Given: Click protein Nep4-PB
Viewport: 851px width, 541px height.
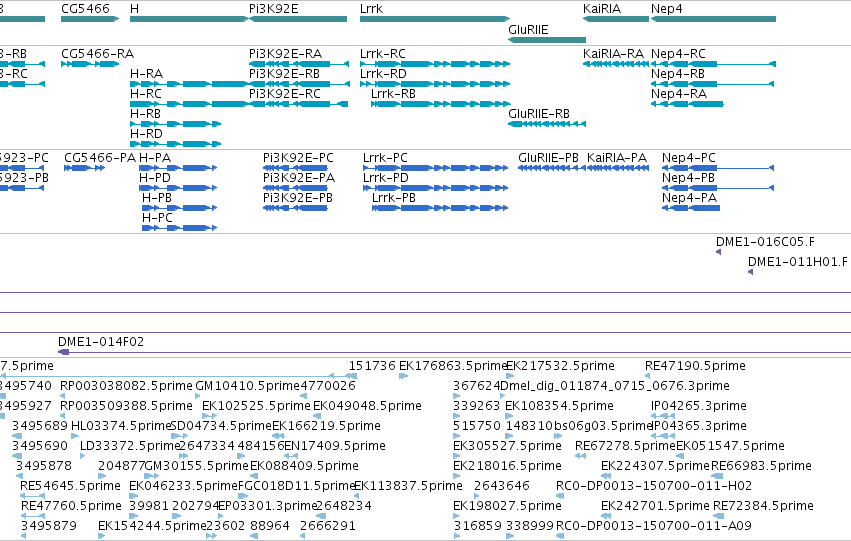Looking at the screenshot, I should 718,188.
